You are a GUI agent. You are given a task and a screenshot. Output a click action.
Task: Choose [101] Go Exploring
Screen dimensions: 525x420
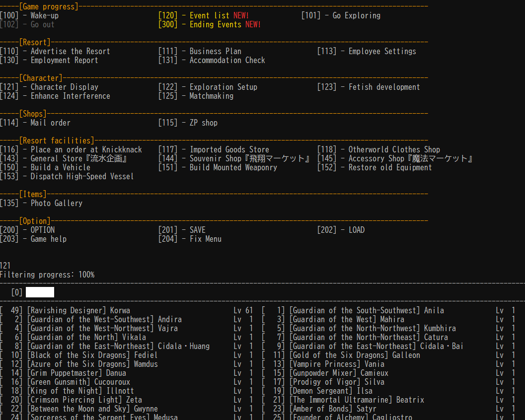pos(341,15)
